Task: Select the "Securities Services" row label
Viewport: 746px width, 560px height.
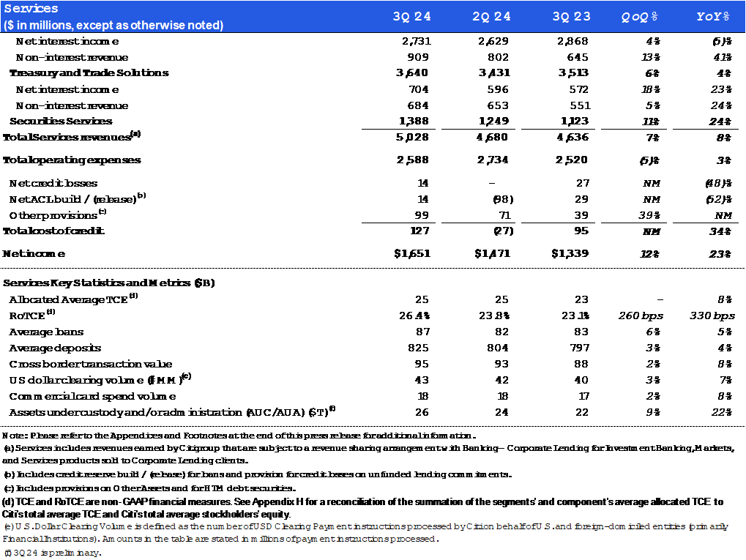Action: click(x=61, y=122)
